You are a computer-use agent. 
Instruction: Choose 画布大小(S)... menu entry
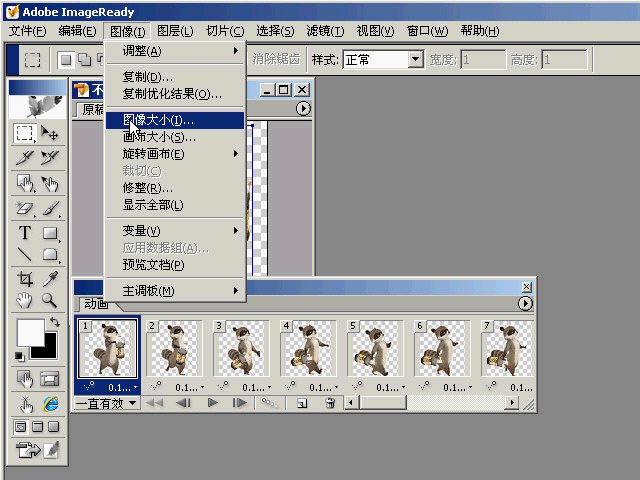[x=175, y=137]
